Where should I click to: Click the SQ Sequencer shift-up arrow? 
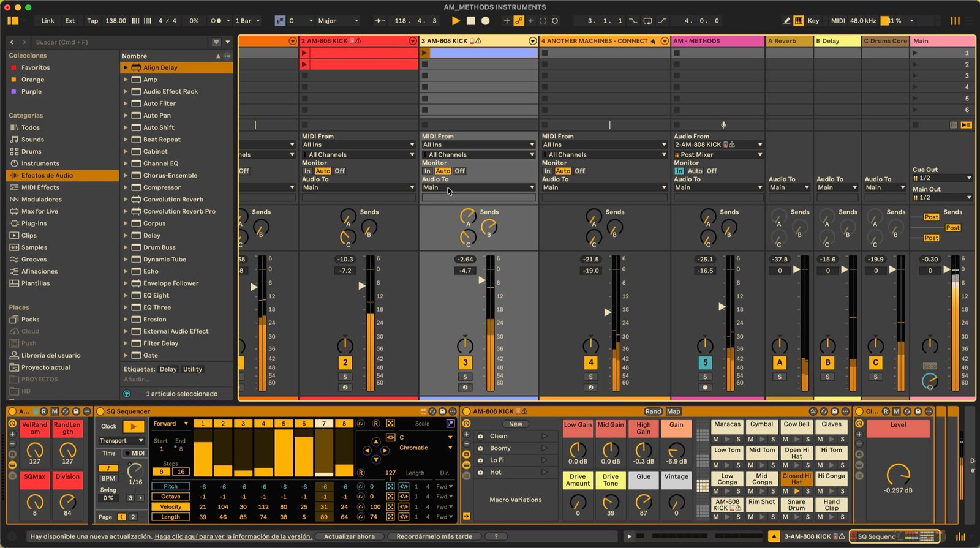pos(375,441)
